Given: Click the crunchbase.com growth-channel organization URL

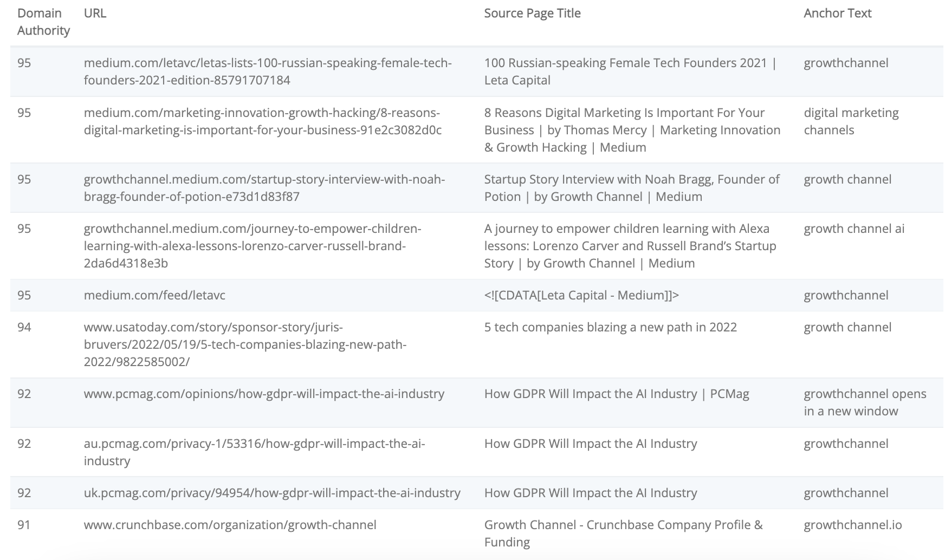Looking at the screenshot, I should coord(230,525).
